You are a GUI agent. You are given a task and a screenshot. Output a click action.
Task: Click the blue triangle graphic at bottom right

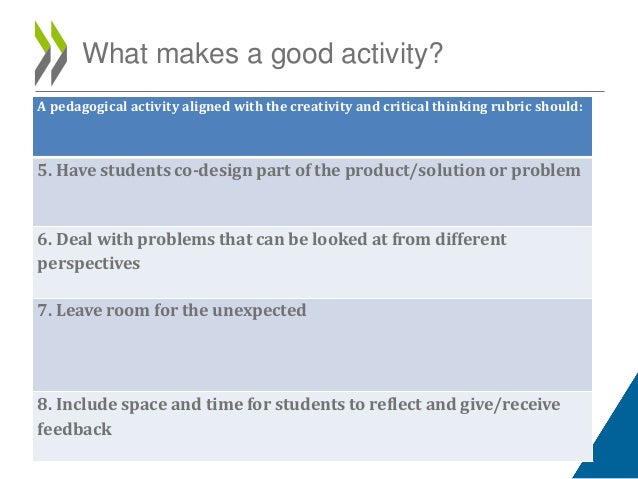610,435
